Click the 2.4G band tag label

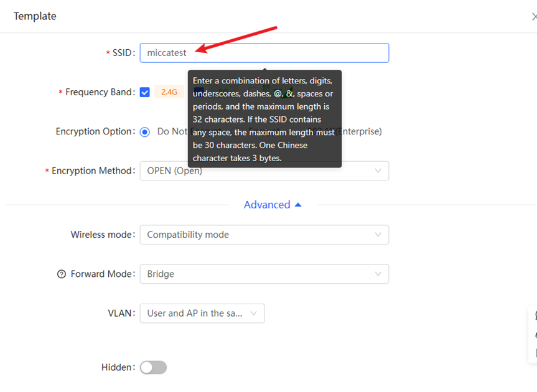pos(169,92)
